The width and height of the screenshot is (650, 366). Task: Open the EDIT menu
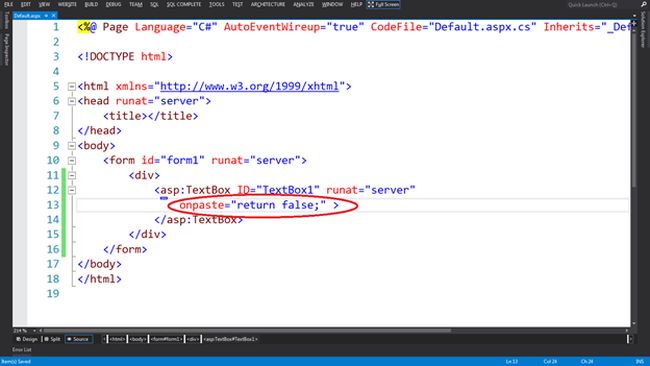[x=26, y=4]
